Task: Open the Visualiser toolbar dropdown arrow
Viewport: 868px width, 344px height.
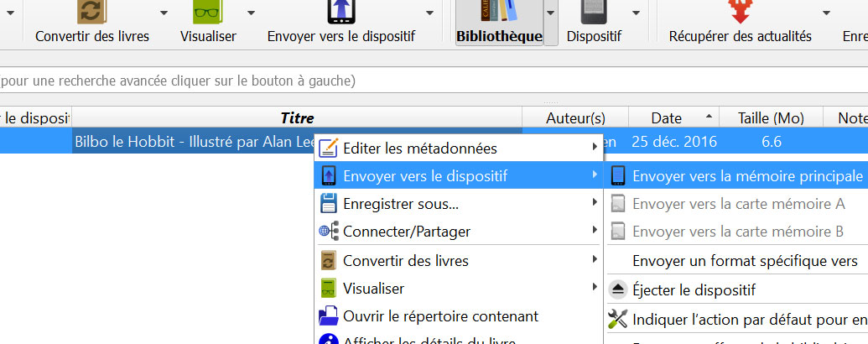Action: pyautogui.click(x=251, y=14)
